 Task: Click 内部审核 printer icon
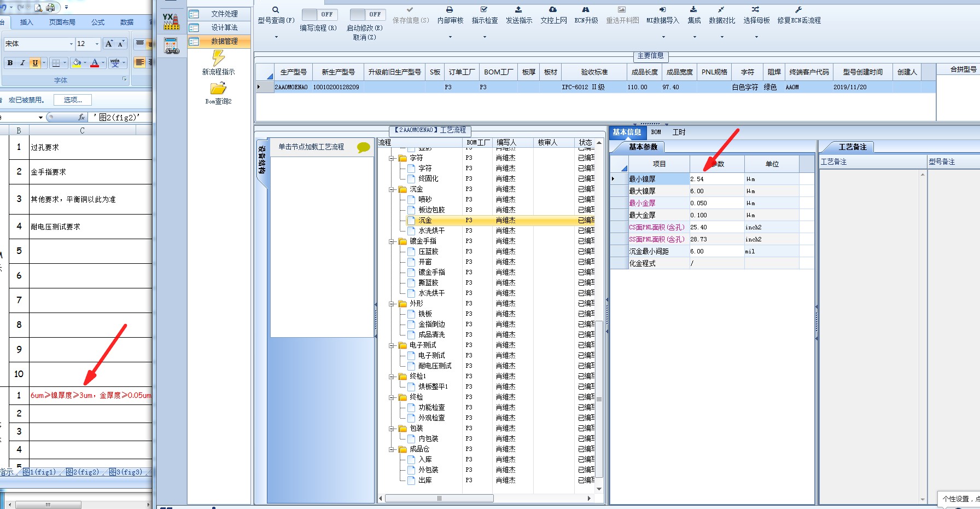(450, 10)
